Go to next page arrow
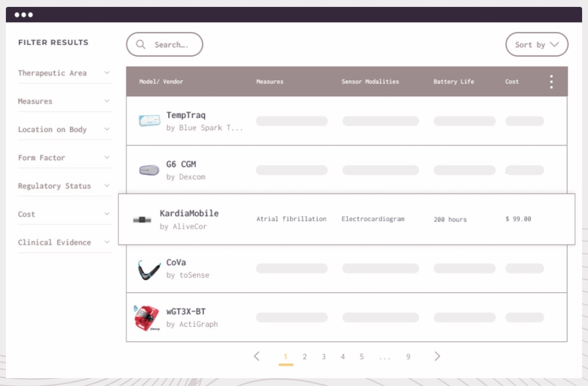588x386 pixels. (438, 357)
